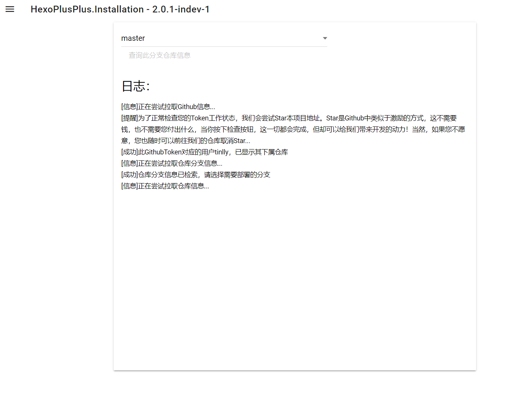
Task: Click the version label 2.0.1-indev-1
Action: point(182,9)
